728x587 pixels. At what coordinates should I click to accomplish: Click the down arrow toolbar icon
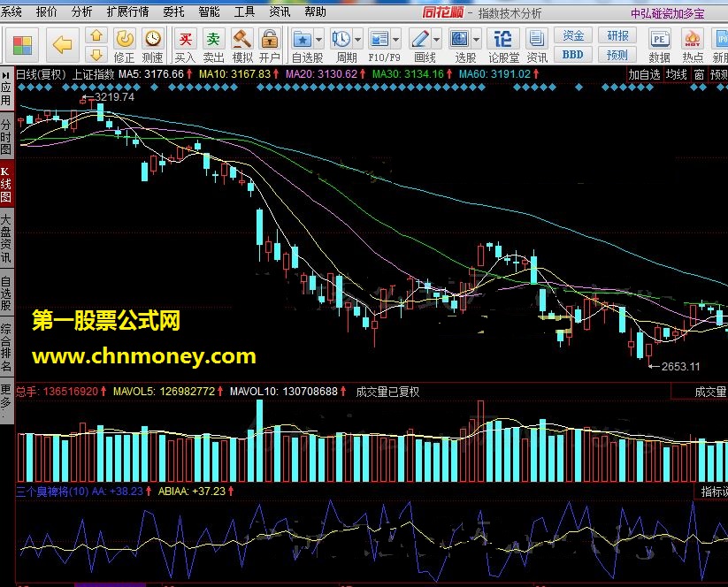click(x=96, y=55)
